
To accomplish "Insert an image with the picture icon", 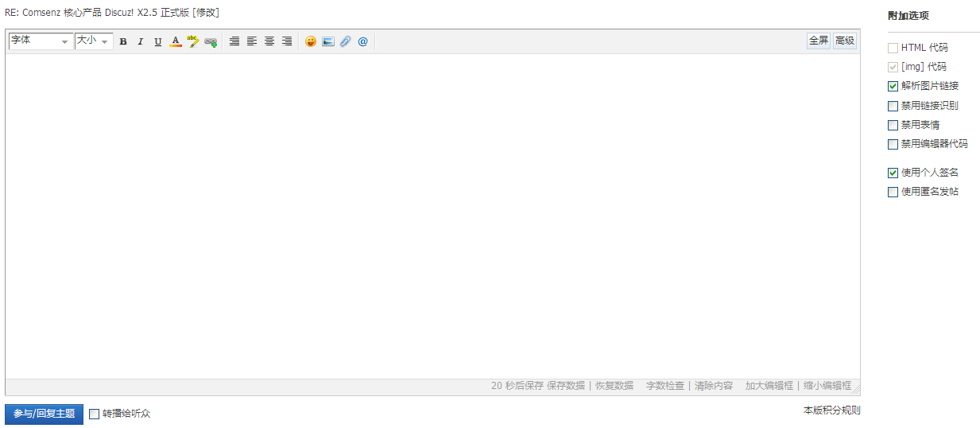I will [x=328, y=41].
